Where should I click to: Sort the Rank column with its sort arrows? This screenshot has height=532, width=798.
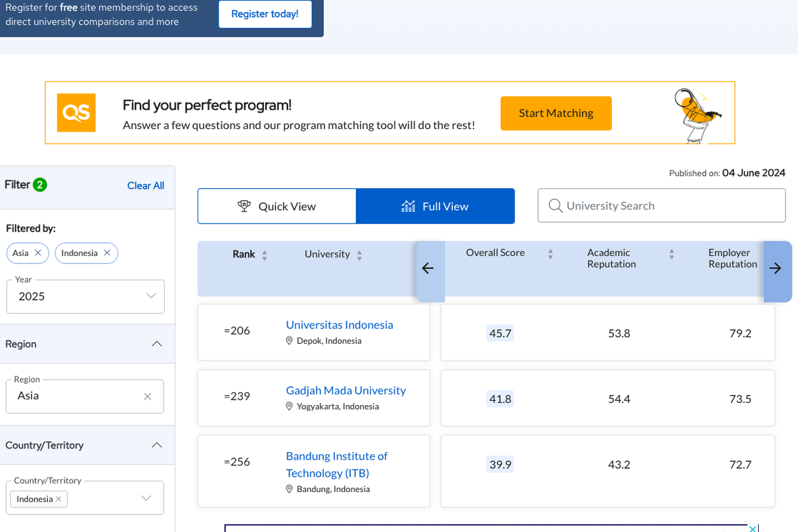pyautogui.click(x=265, y=254)
